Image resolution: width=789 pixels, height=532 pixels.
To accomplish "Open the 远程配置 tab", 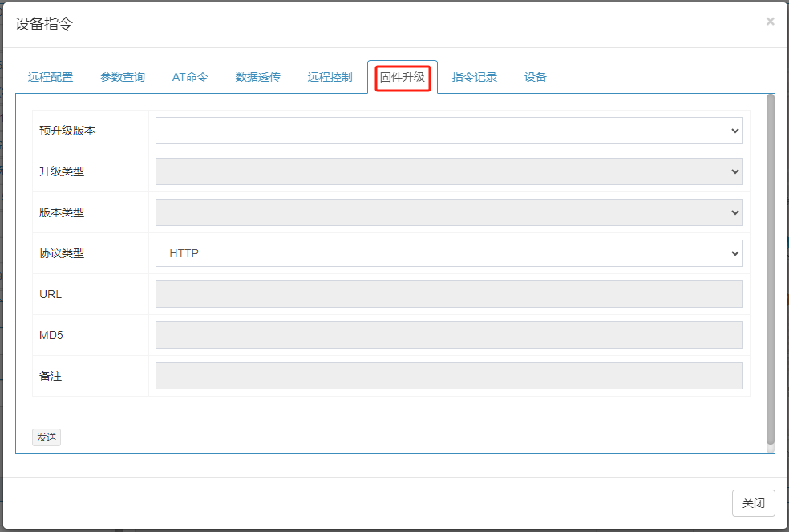I will (51, 78).
